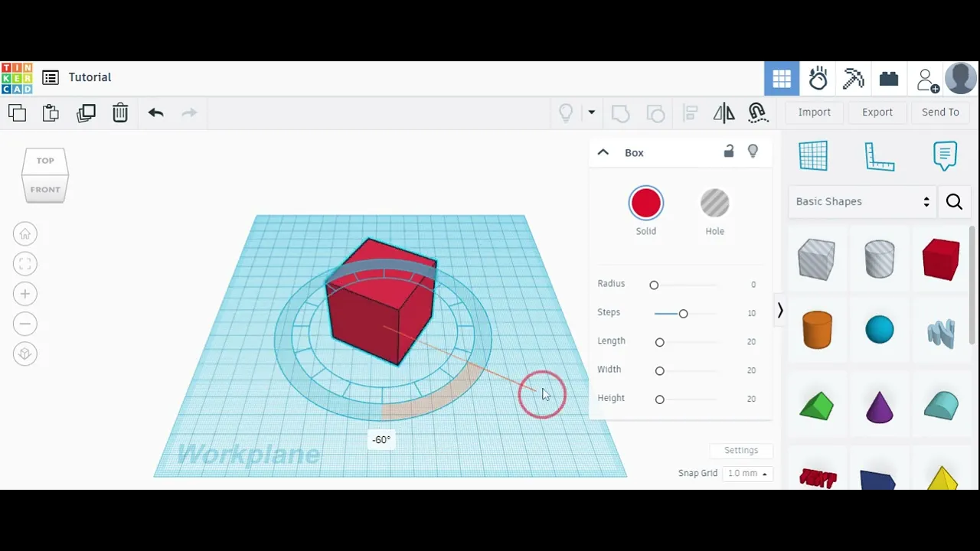
Task: Click the Export button
Action: 877,112
